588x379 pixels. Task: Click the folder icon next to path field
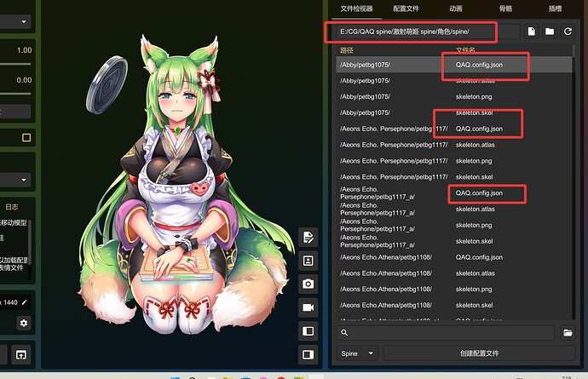click(x=550, y=32)
